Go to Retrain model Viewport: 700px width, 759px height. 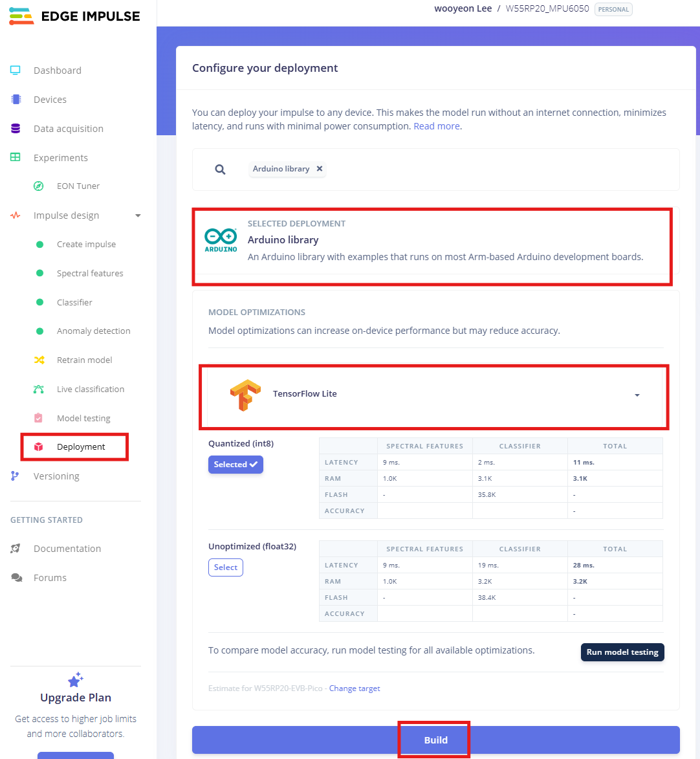[84, 360]
